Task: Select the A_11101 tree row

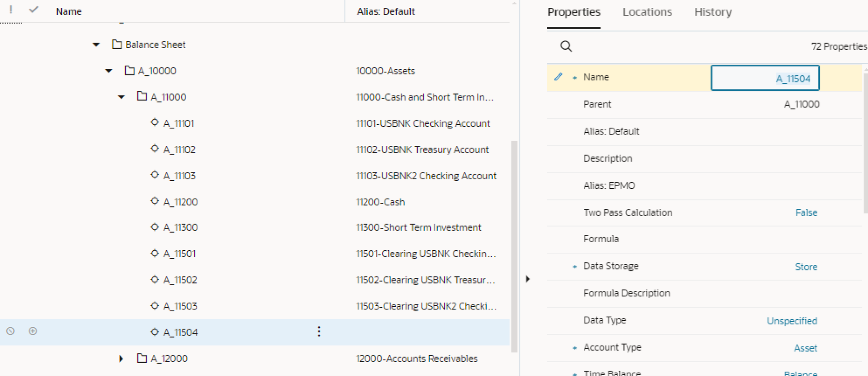Action: point(255,123)
